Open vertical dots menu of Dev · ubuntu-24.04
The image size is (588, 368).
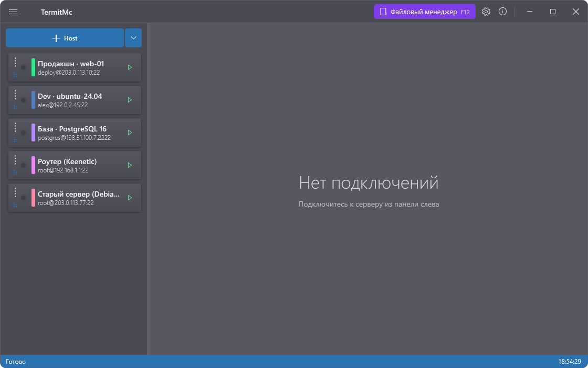[x=15, y=95]
